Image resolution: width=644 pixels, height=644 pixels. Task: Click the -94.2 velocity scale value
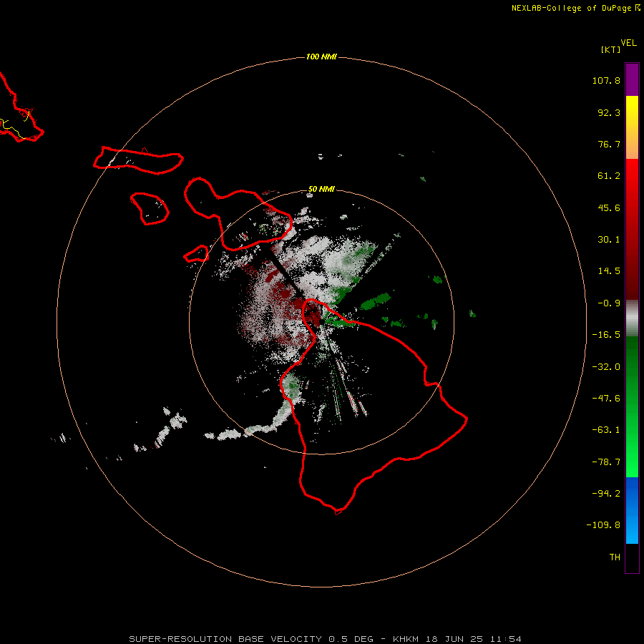click(x=606, y=494)
